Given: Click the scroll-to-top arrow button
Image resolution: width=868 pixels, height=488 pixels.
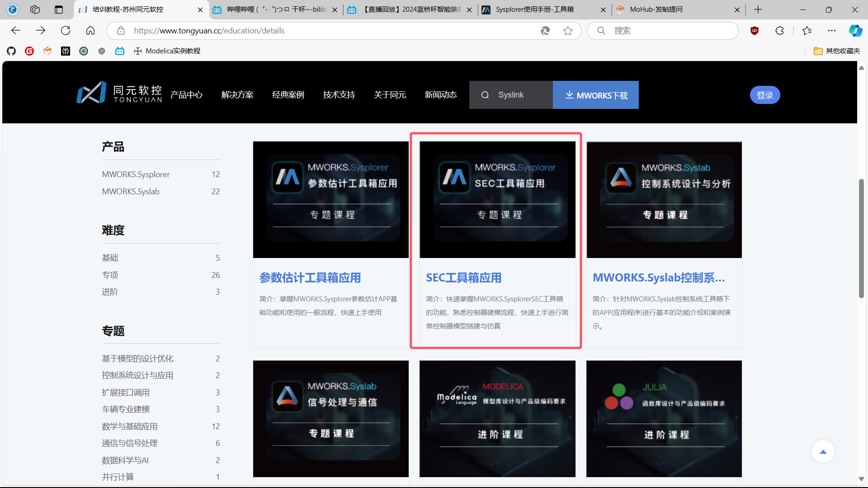Looking at the screenshot, I should [x=823, y=451].
